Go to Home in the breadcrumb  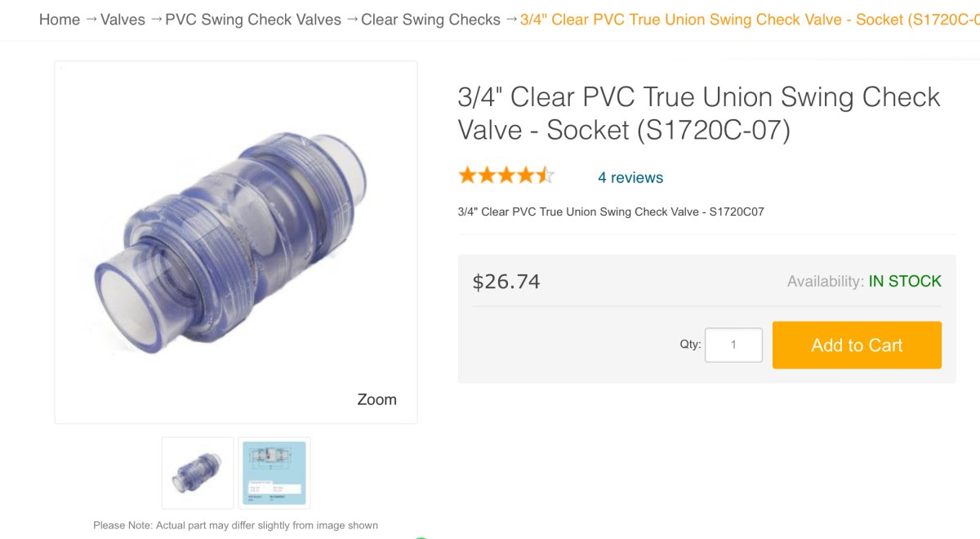[60, 20]
